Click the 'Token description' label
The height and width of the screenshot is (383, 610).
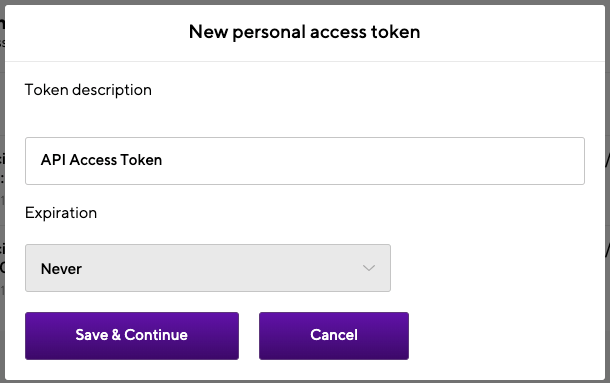click(88, 90)
